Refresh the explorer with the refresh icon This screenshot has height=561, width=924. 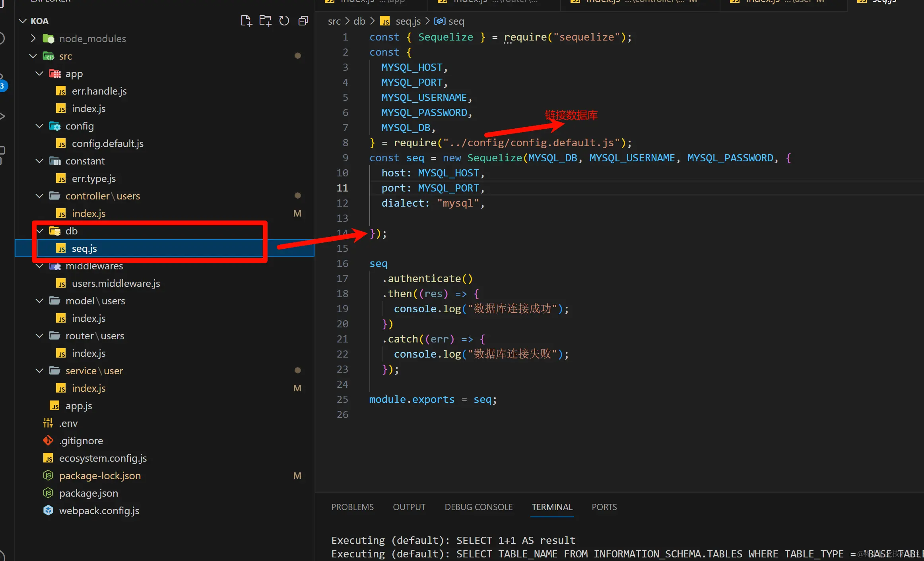coord(284,21)
